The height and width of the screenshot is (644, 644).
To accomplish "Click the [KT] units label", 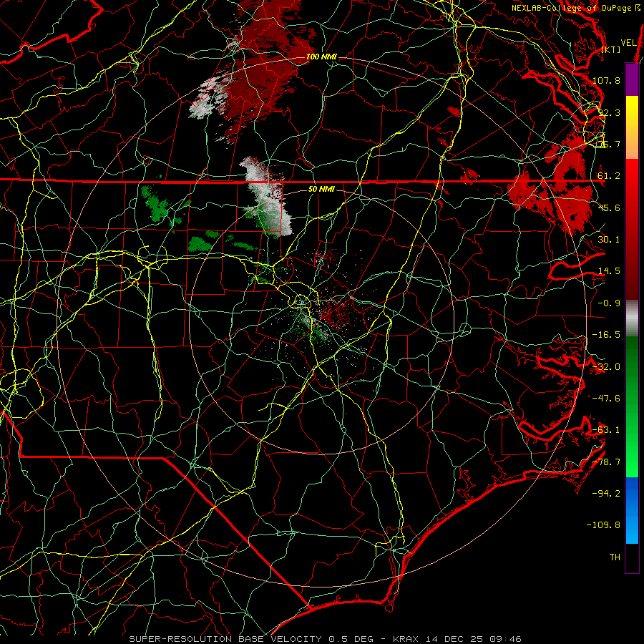I will [x=611, y=49].
